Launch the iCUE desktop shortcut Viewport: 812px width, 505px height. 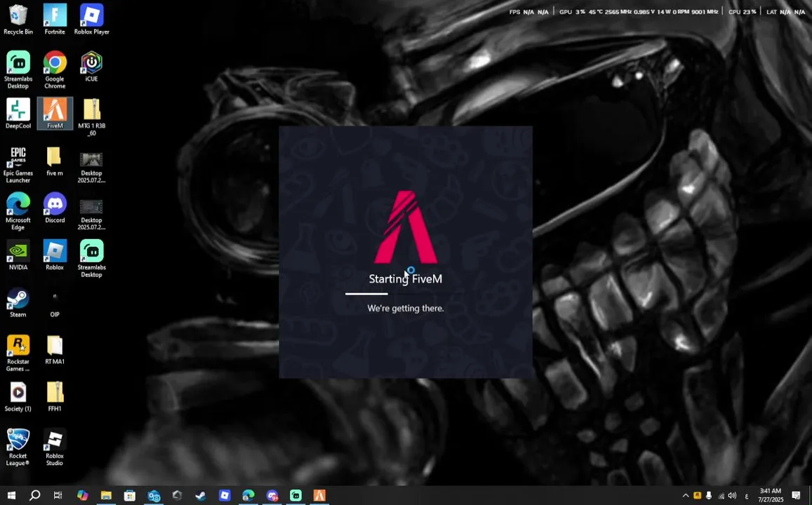(x=92, y=66)
